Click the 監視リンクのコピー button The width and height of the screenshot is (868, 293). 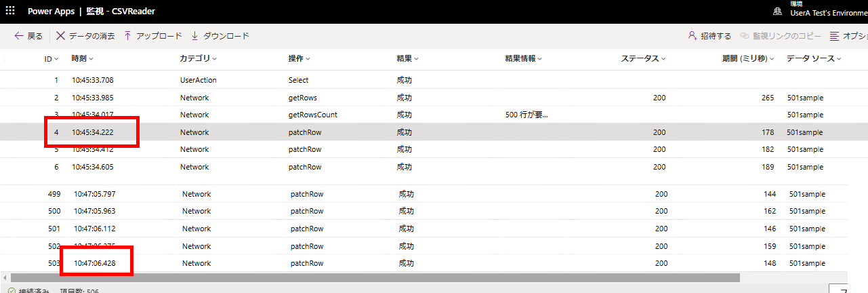pyautogui.click(x=781, y=36)
